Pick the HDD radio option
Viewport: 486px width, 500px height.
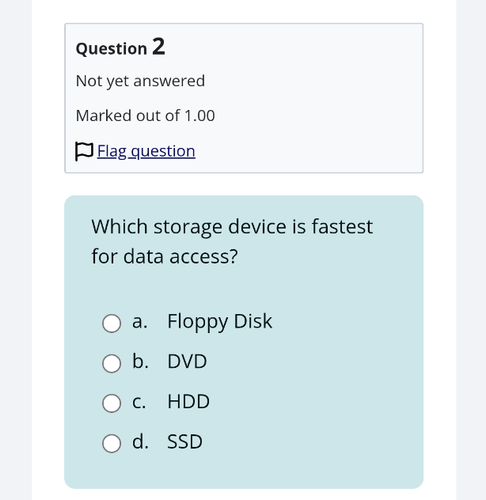point(111,403)
